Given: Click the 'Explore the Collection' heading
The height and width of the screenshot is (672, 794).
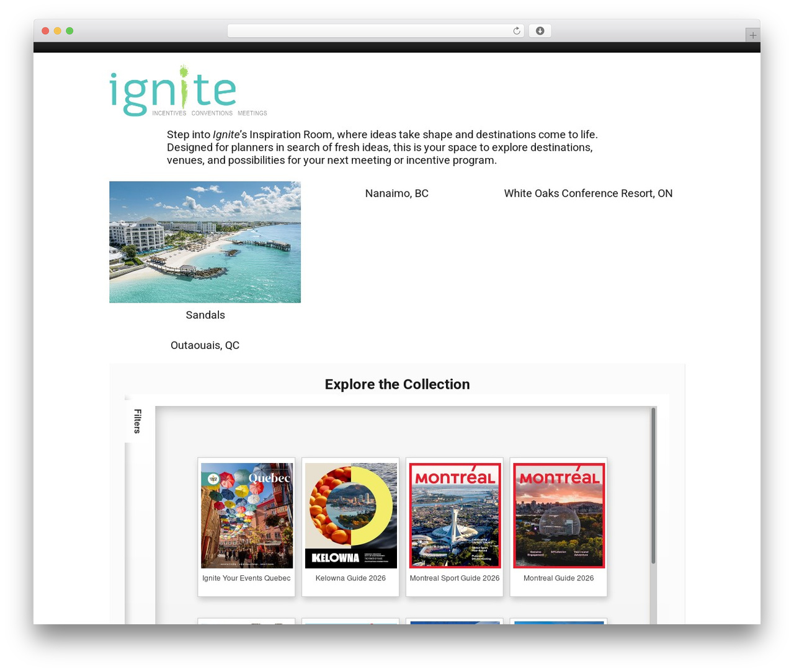Looking at the screenshot, I should [397, 384].
